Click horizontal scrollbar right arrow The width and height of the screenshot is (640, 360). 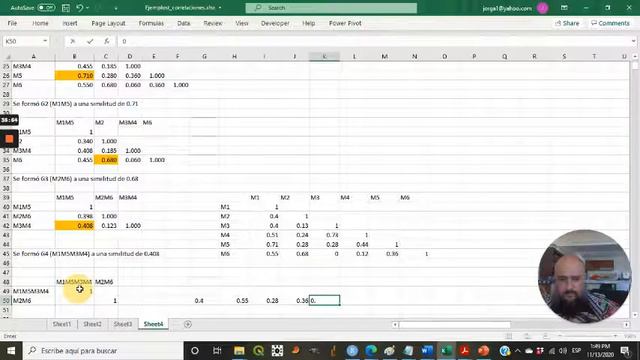626,324
